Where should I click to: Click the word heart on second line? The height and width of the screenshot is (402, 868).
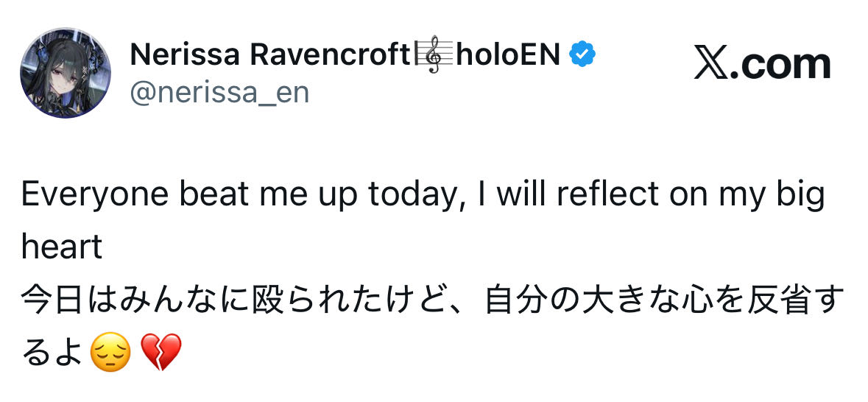click(62, 247)
